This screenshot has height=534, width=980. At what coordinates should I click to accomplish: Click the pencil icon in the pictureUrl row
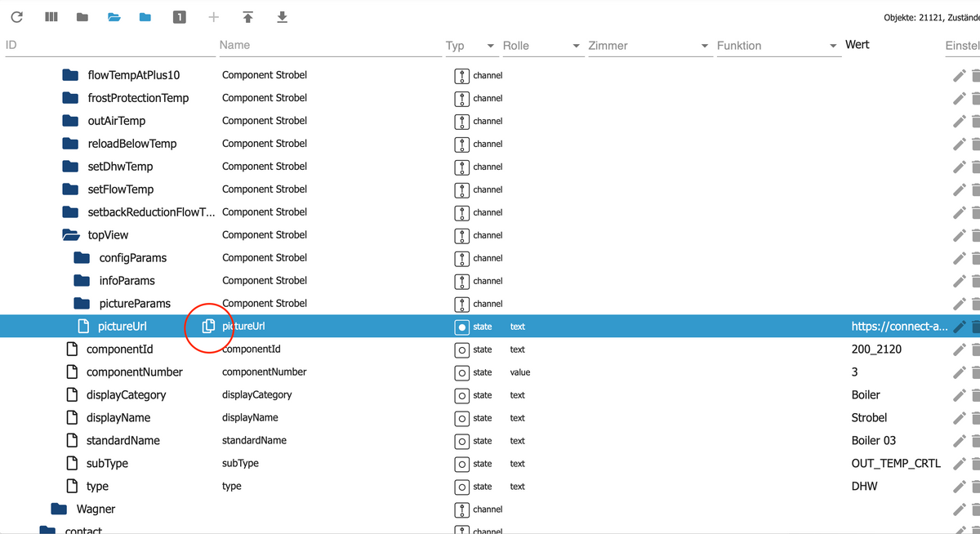click(960, 327)
